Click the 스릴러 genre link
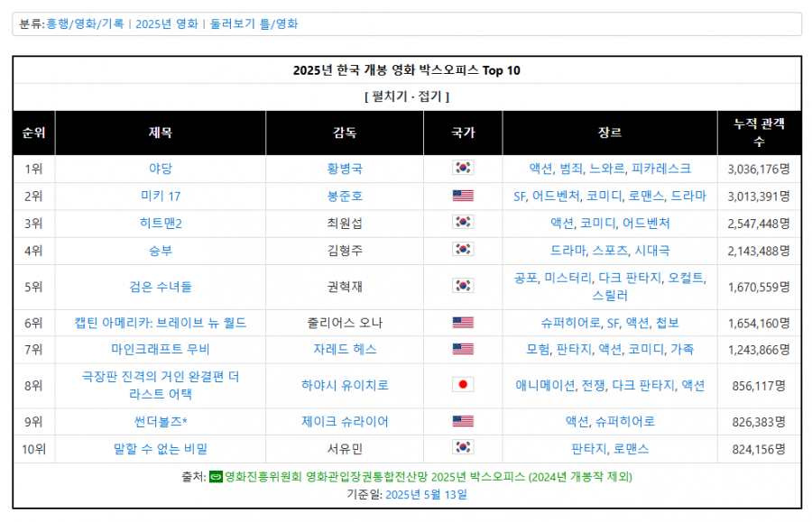The image size is (812, 522). [x=610, y=296]
